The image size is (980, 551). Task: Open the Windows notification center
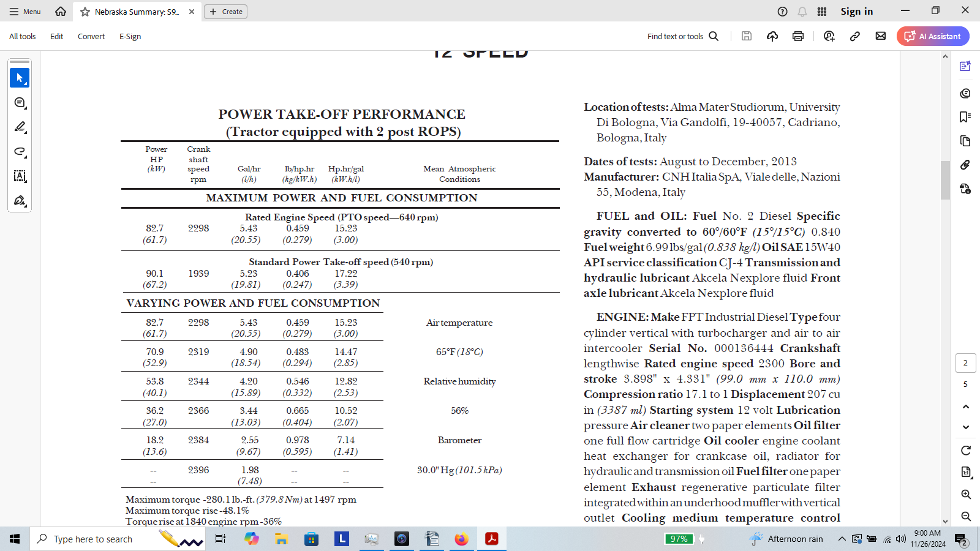[961, 539]
